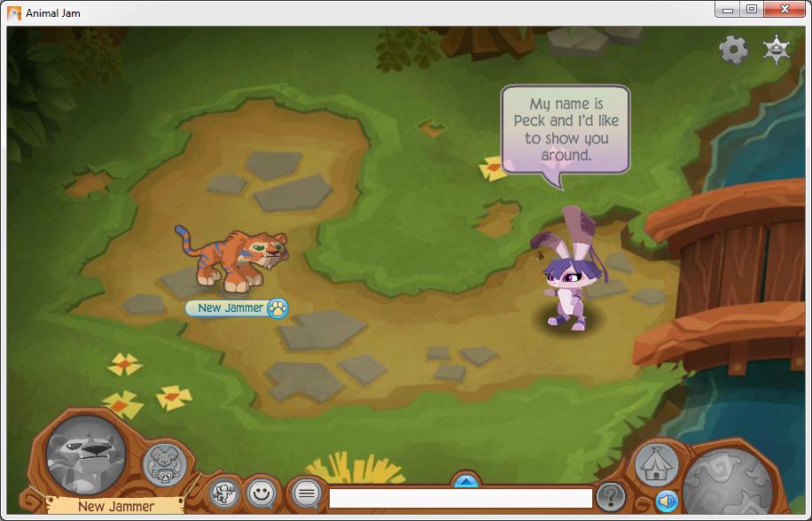Click the Animal Jam title bar icon

point(12,12)
